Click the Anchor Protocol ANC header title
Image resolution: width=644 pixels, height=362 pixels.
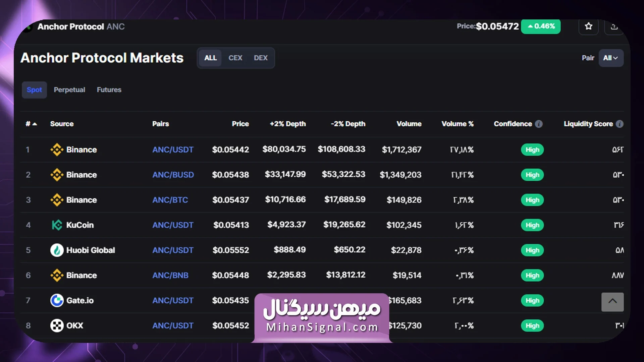[x=81, y=27]
